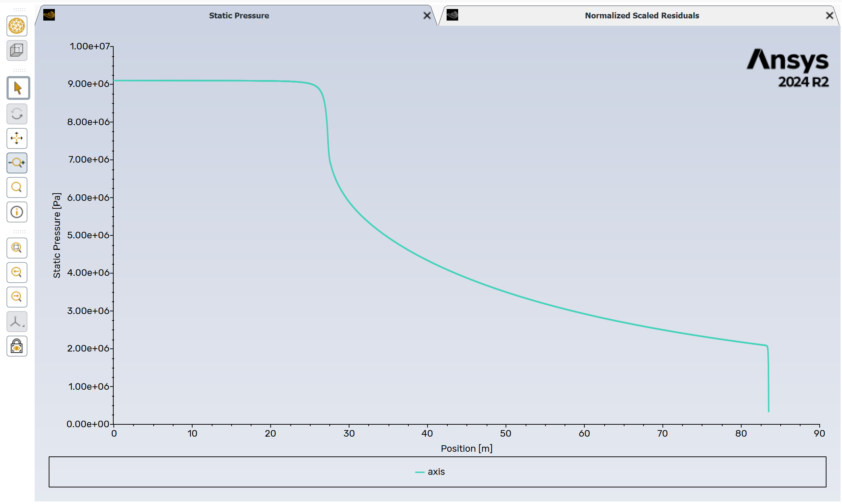Click the Static Pressure tab icon
Image resolution: width=842 pixels, height=504 pixels.
(x=49, y=15)
